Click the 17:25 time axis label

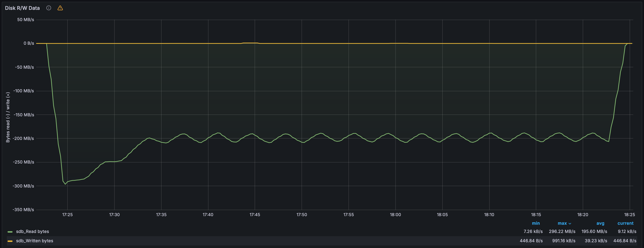[x=68, y=215]
